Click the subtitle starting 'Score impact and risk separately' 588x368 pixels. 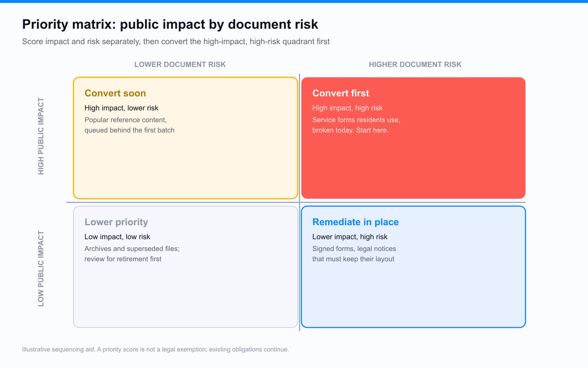[x=176, y=42]
